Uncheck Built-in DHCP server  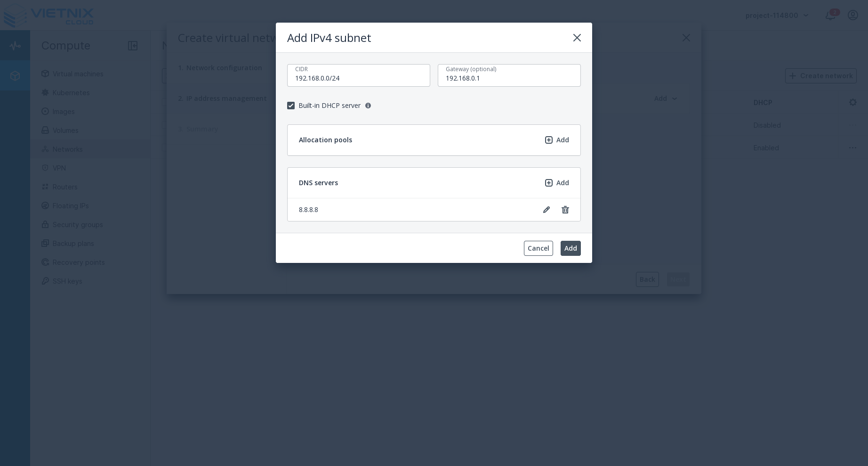pyautogui.click(x=291, y=106)
